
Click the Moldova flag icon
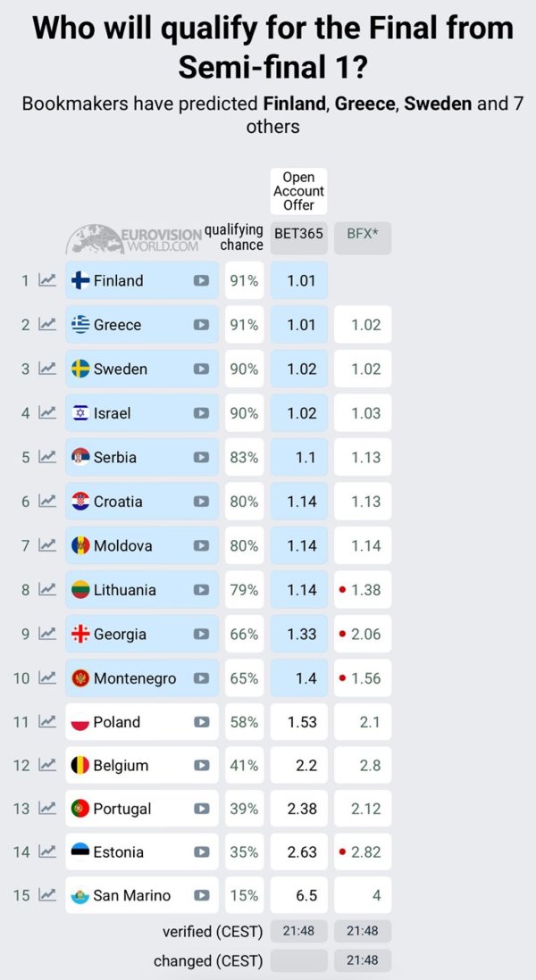80,545
